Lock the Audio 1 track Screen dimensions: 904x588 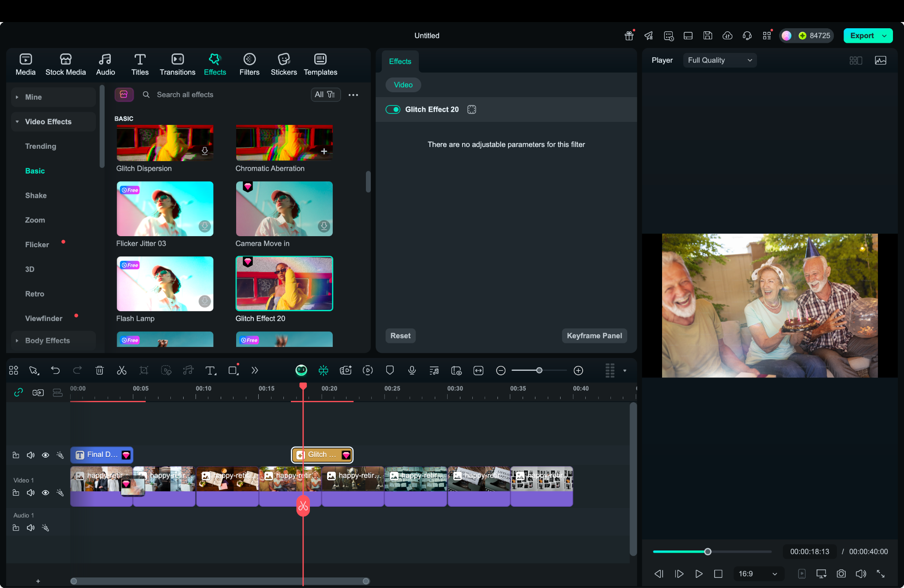tap(16, 528)
